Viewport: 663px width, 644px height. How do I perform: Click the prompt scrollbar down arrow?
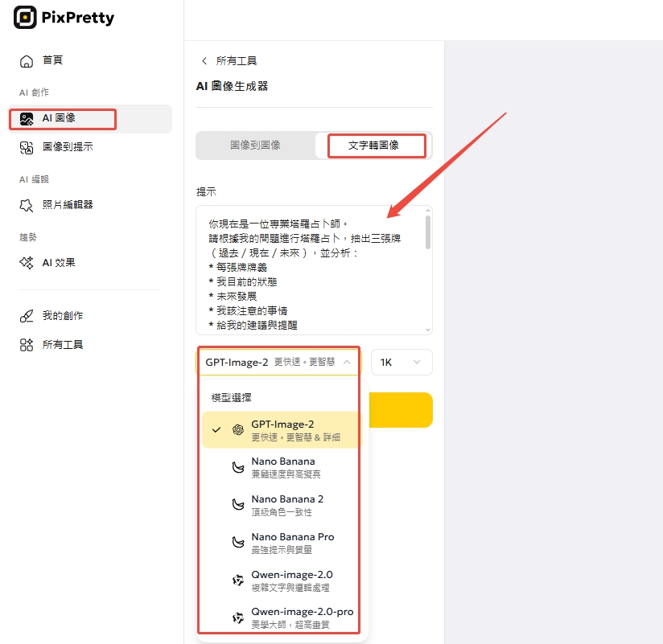[x=428, y=330]
